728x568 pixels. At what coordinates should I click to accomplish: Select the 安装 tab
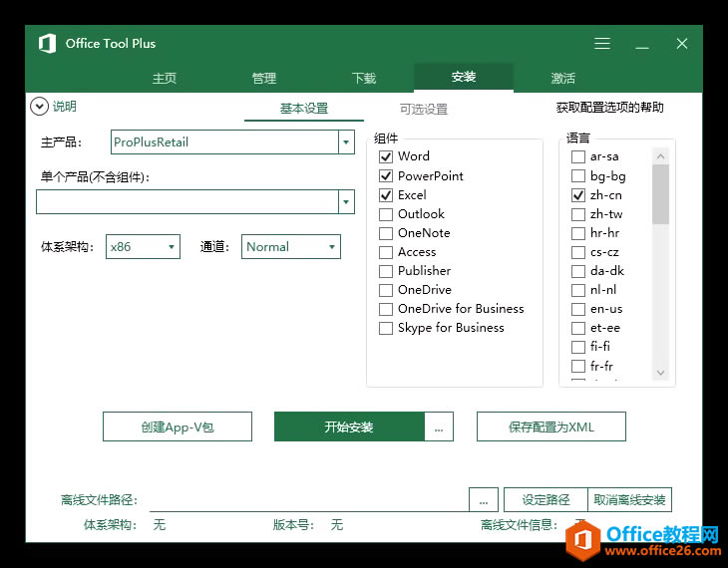coord(464,77)
